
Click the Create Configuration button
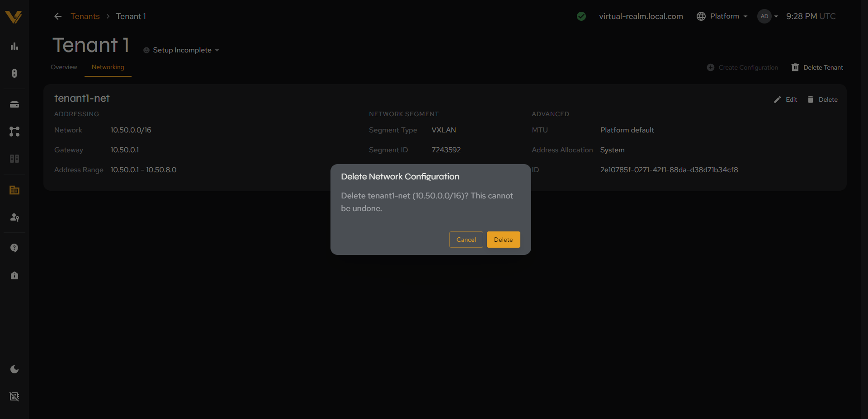[743, 67]
